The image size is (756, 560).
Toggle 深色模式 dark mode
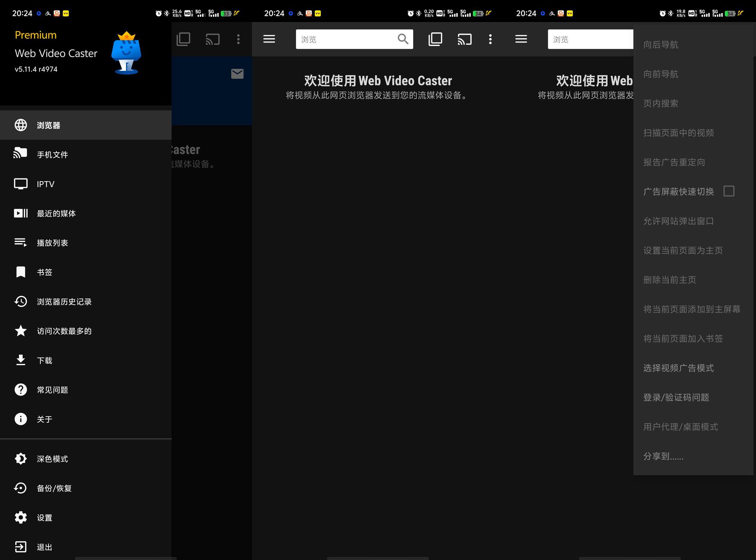tap(86, 459)
